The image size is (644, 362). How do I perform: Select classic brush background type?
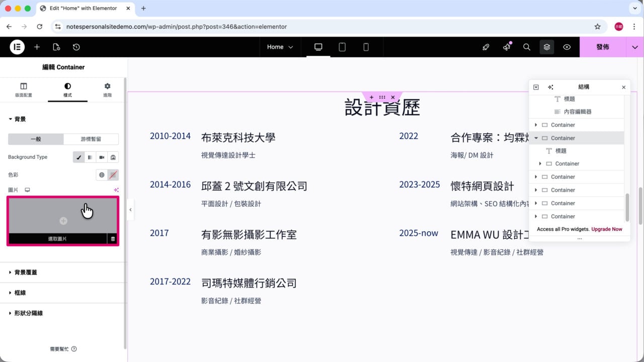79,157
